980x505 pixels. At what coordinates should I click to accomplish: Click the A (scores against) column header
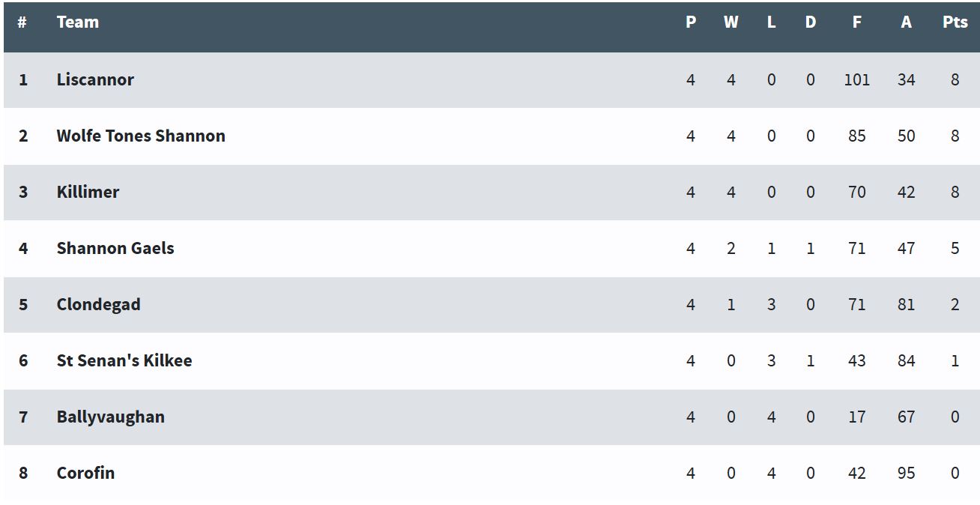906,22
